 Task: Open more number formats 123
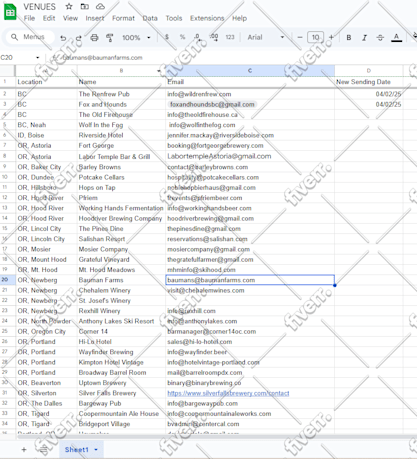point(230,37)
